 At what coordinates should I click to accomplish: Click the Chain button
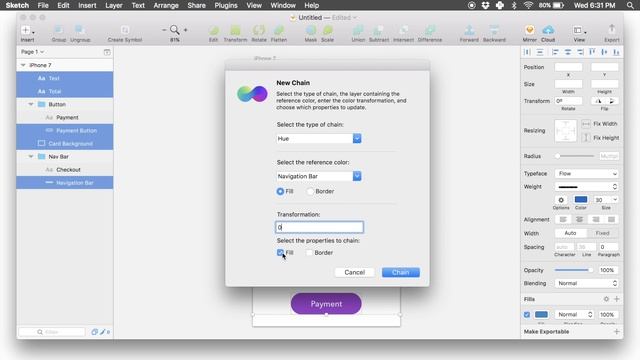tap(400, 272)
